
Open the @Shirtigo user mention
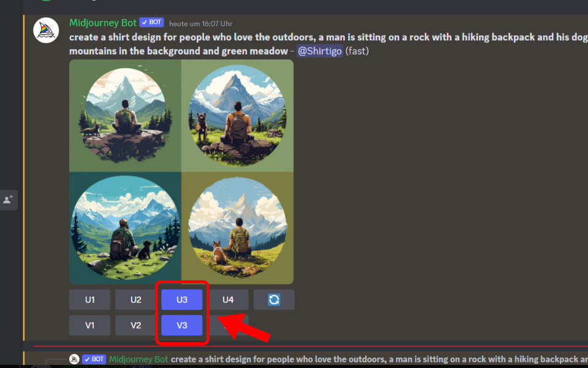320,51
